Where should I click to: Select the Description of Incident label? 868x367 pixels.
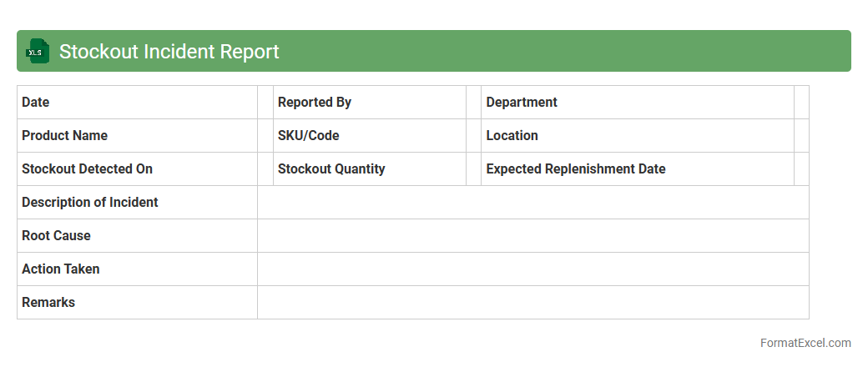pos(137,203)
